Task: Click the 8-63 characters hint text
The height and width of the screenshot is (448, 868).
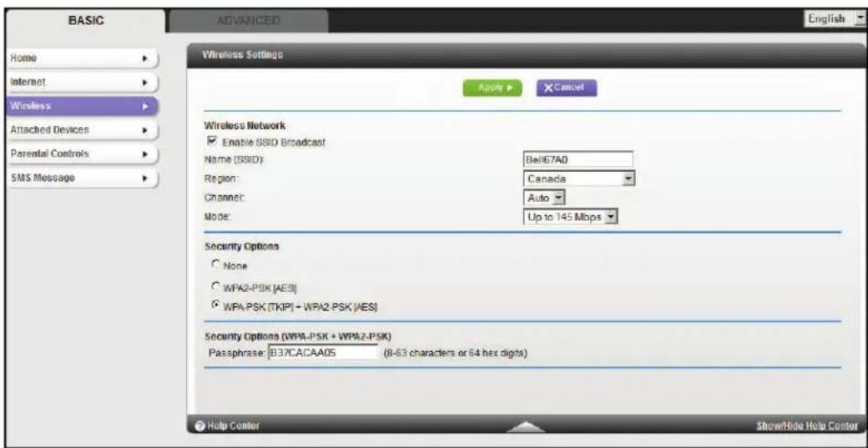Action: pos(455,352)
